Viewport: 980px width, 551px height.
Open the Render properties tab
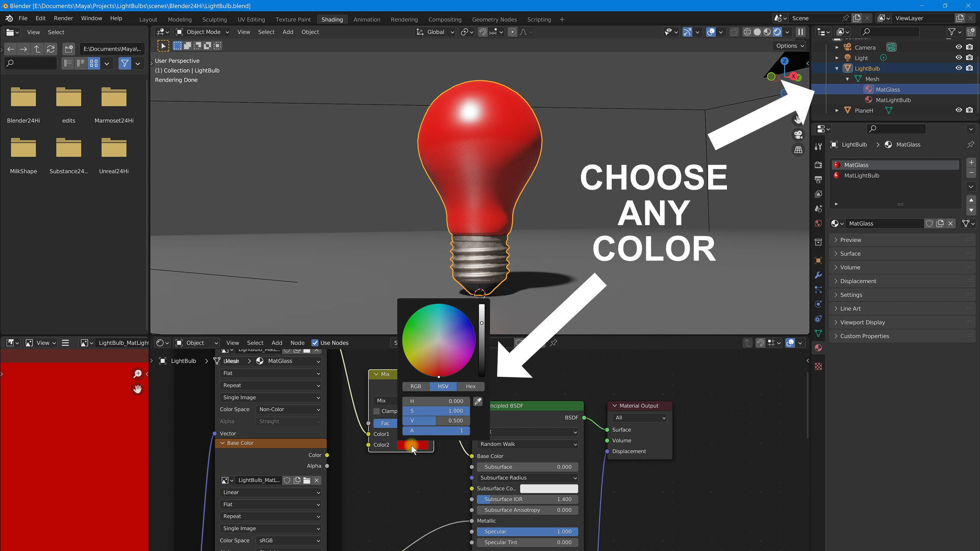click(x=818, y=165)
